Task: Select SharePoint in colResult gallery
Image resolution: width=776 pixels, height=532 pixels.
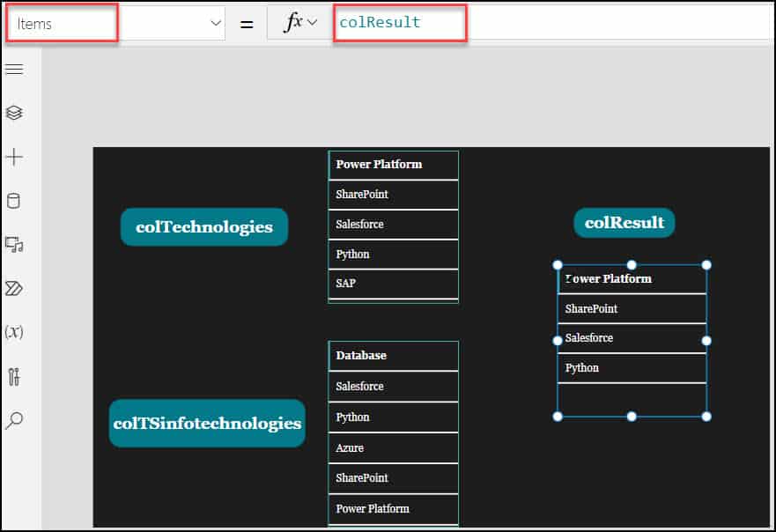Action: point(632,309)
